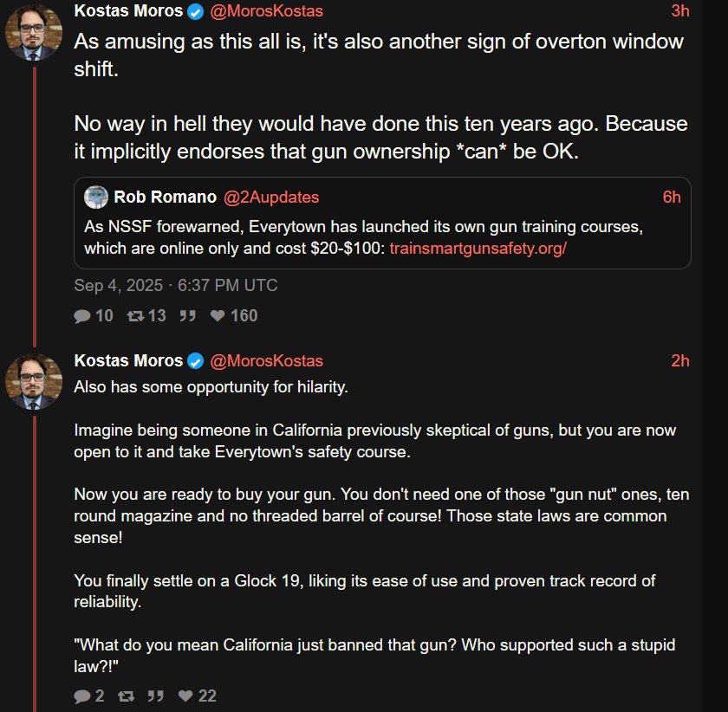728x712 pixels.
Task: Like the first post with 160 likes
Action: pos(218,316)
